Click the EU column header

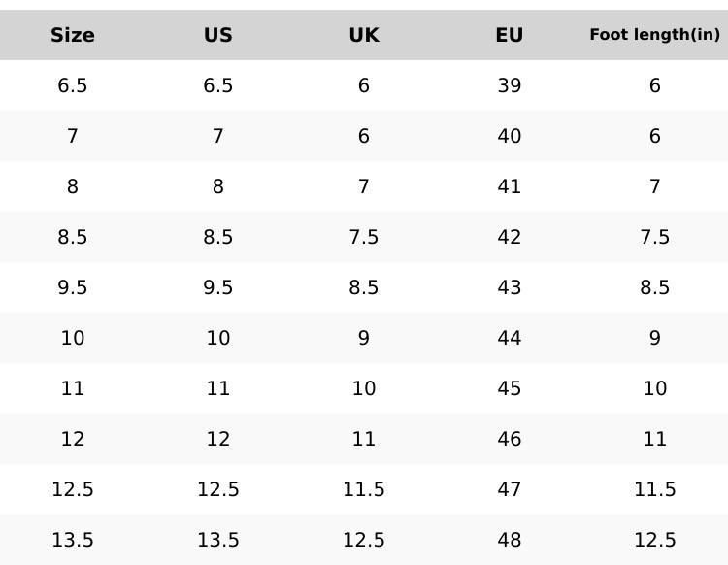tap(510, 35)
